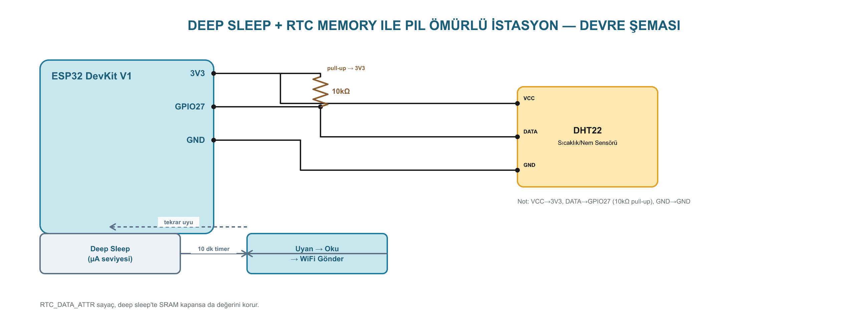Click the DHT22 'DATA' pin label
Viewport: 868px width, 327px height.
[530, 132]
